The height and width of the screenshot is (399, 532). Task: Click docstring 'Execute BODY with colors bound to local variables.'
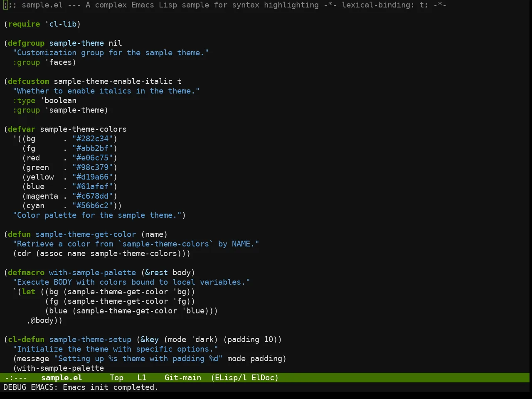(131, 282)
